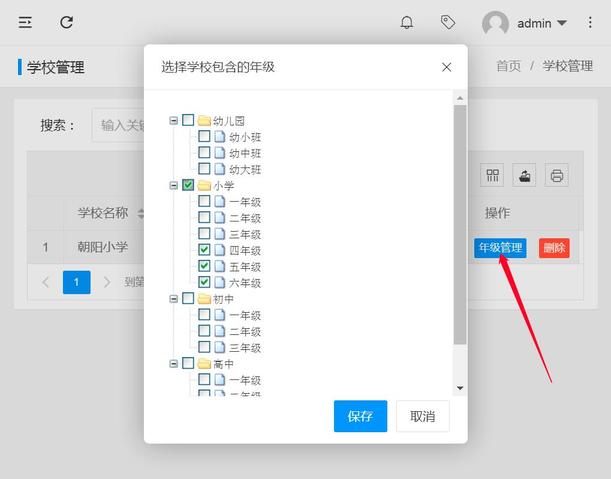Check the 幼儿园 folder checkbox

click(188, 120)
